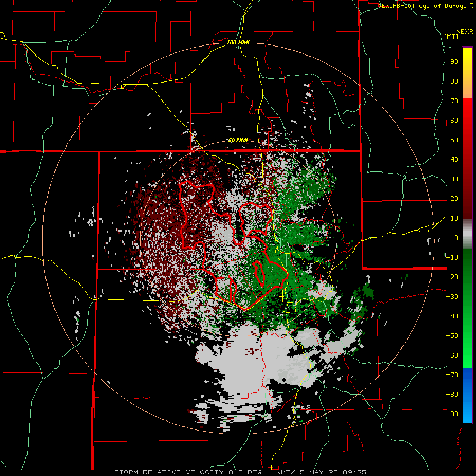This screenshot has height=476, width=476.
Task: Click the 40 value on the velocity scale
Action: (x=454, y=159)
